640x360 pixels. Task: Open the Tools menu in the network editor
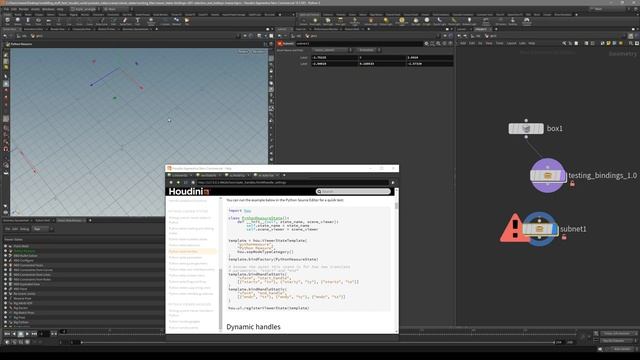tap(499, 43)
